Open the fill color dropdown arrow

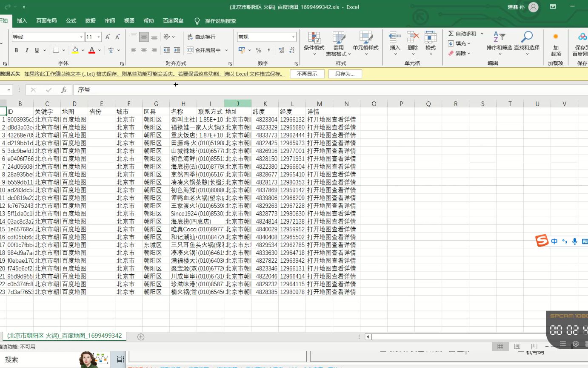[83, 50]
